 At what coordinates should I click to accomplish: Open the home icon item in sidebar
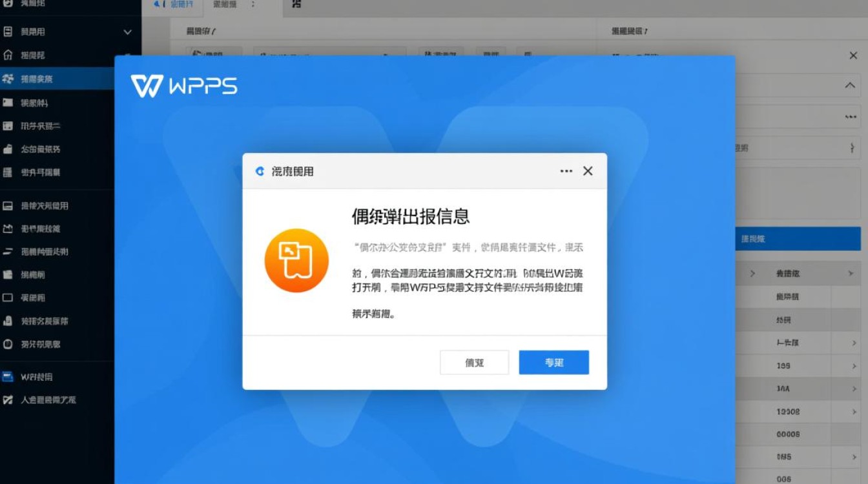coord(8,55)
